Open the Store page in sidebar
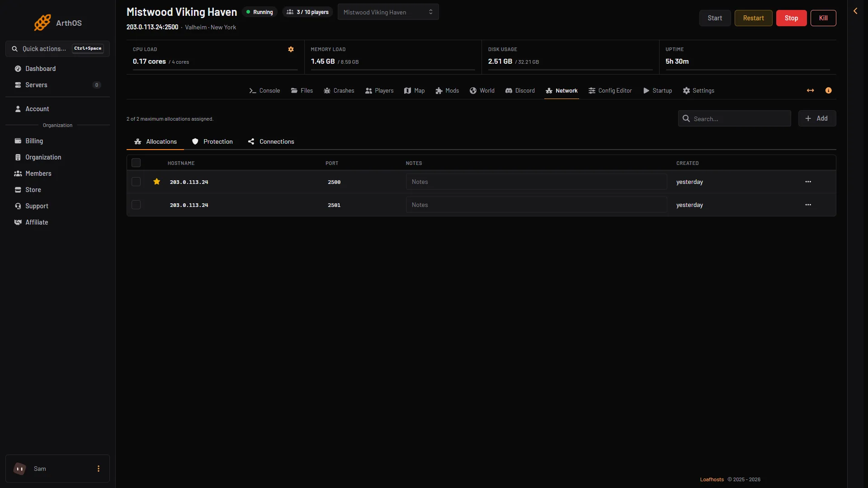This screenshot has width=868, height=488. point(57,190)
